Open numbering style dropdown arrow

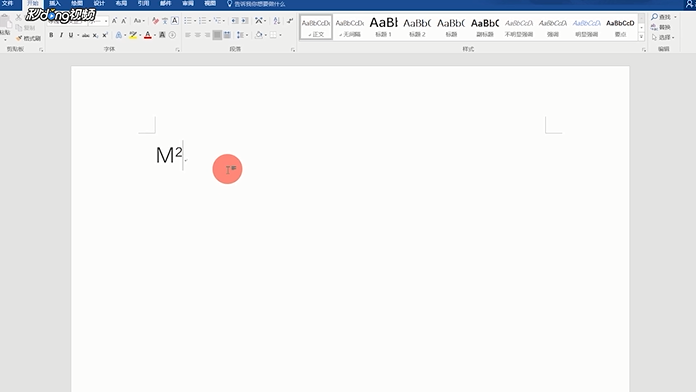[x=210, y=20]
